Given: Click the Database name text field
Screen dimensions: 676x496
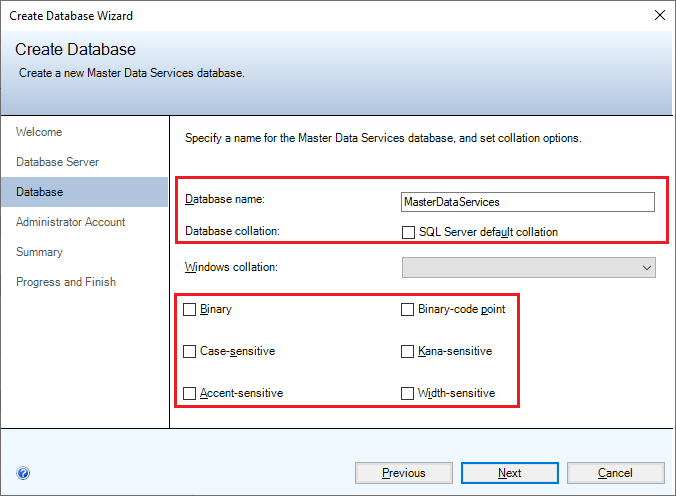Looking at the screenshot, I should pyautogui.click(x=527, y=202).
